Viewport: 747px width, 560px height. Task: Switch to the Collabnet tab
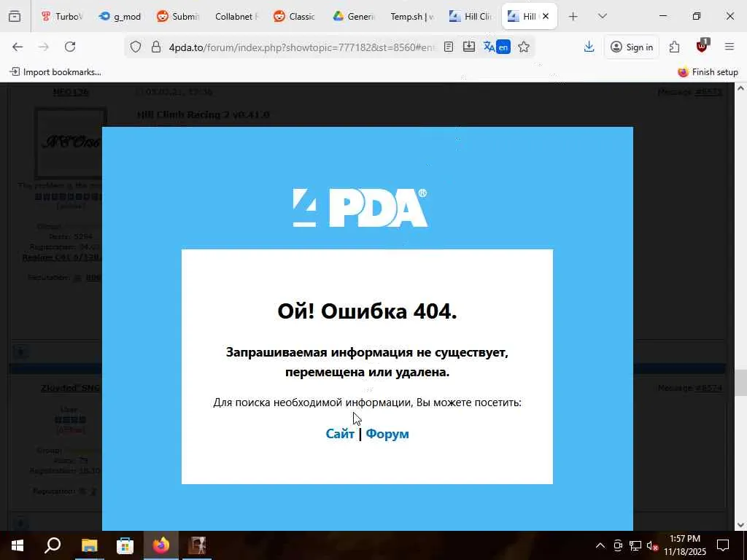[x=236, y=16]
